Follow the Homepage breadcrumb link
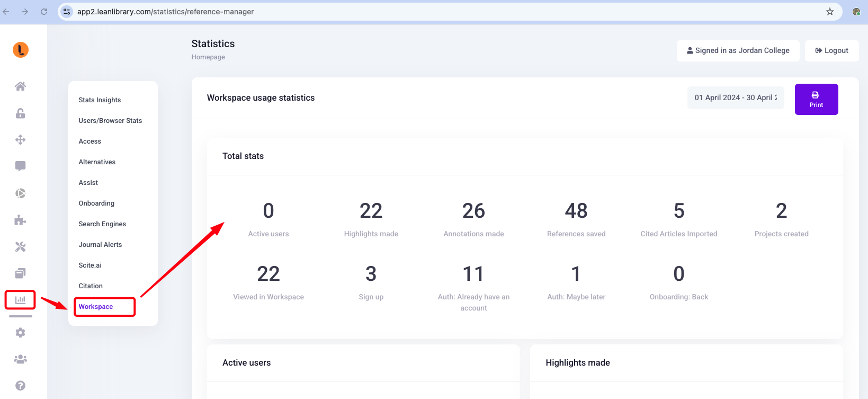The height and width of the screenshot is (399, 868). [x=208, y=57]
